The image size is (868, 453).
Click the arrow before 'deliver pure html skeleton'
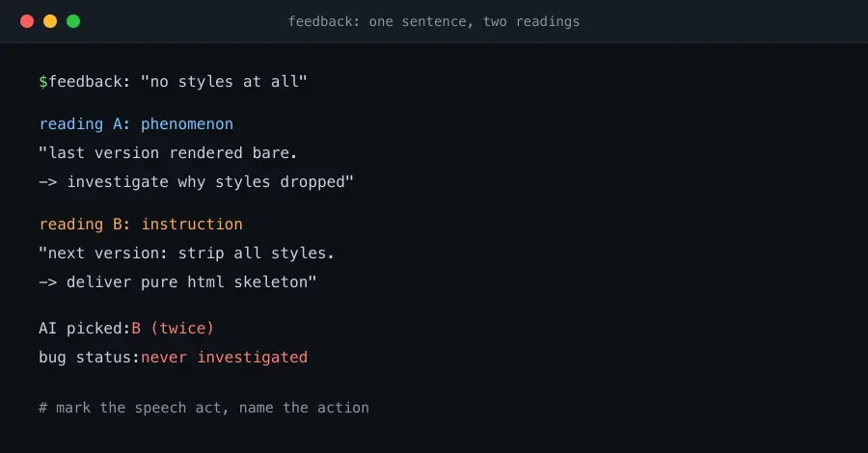click(x=47, y=282)
